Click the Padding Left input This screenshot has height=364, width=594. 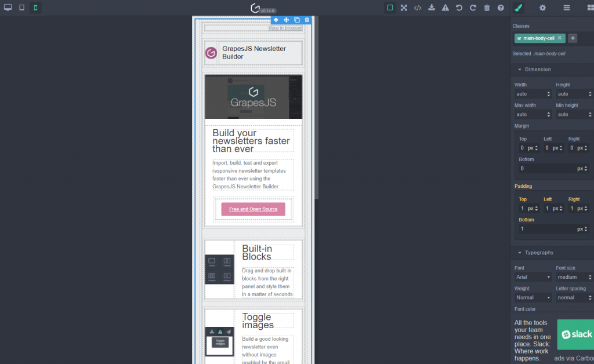[548, 209]
